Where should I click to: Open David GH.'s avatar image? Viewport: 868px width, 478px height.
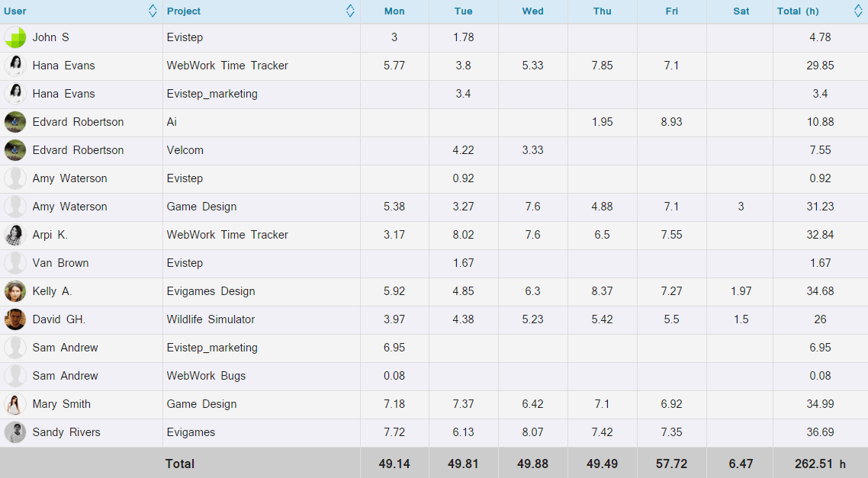pos(14,319)
